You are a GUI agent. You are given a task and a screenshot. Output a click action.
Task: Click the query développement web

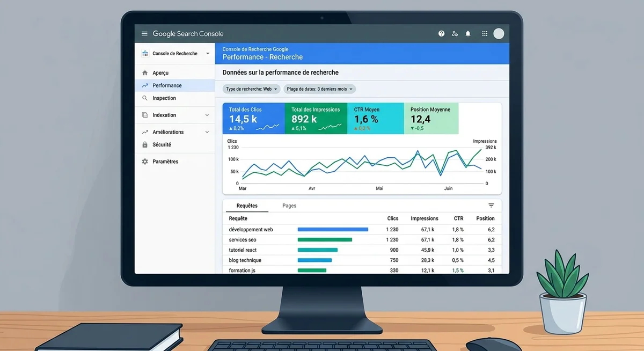[250, 229]
